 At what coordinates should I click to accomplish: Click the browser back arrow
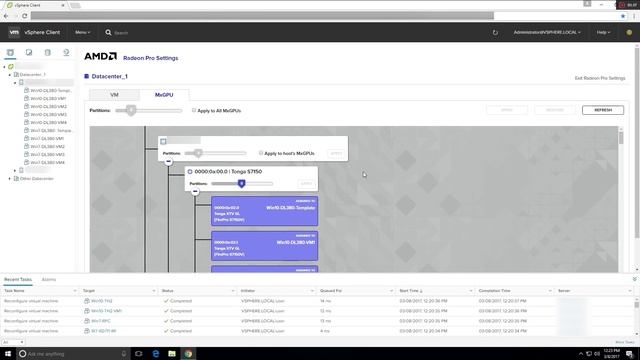[6, 16]
